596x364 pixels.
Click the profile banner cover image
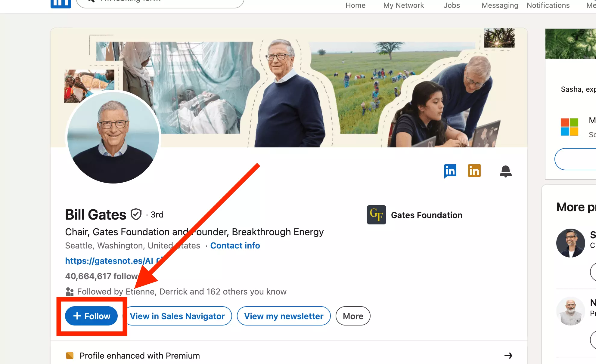point(289,88)
